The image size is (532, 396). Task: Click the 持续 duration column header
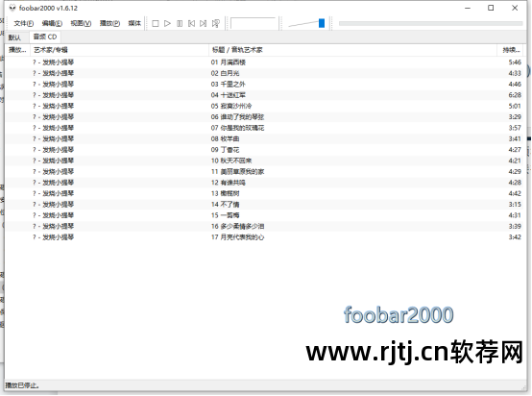tap(510, 50)
